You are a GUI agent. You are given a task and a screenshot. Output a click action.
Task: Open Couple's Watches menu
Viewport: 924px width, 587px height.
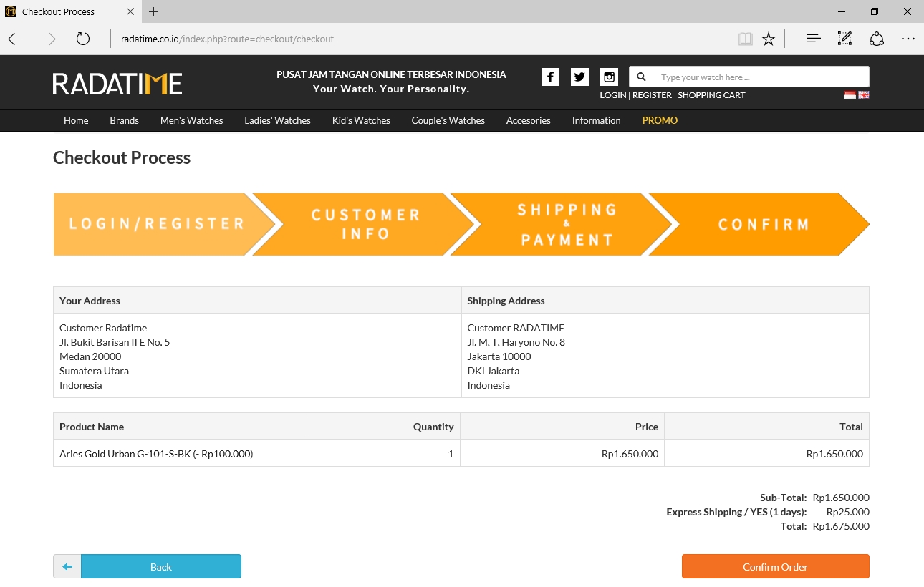pyautogui.click(x=448, y=120)
